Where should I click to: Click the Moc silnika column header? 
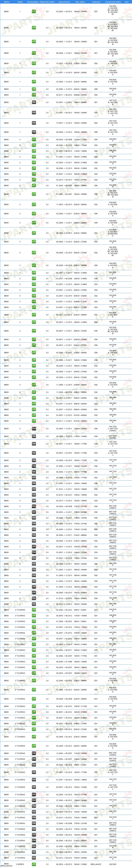[80, 2]
